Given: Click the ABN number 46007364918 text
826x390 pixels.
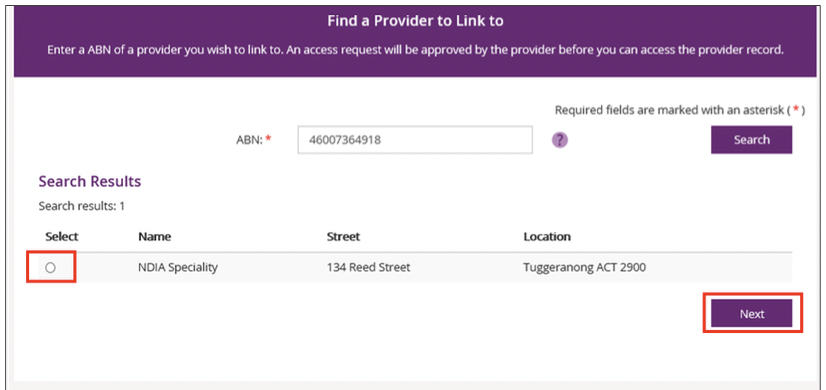Looking at the screenshot, I should pos(346,140).
